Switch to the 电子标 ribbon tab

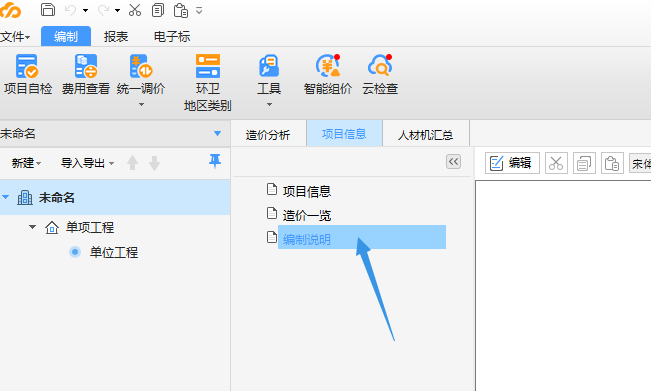(172, 37)
